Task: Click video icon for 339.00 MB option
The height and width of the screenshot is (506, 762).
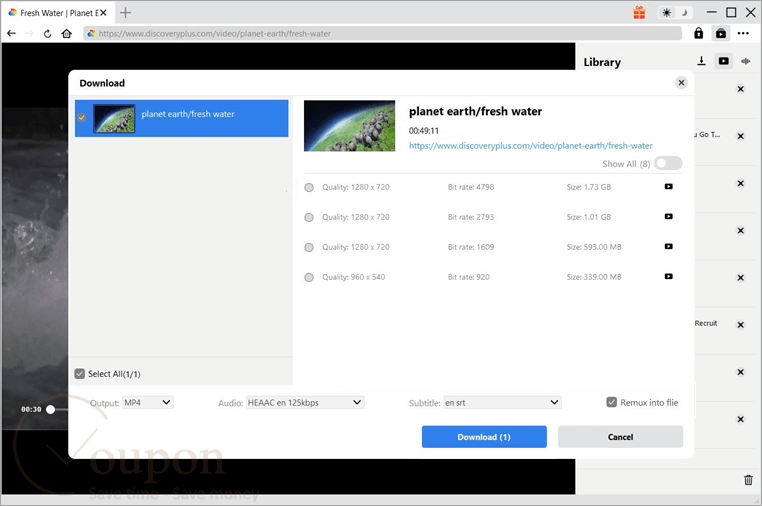Action: coord(669,277)
